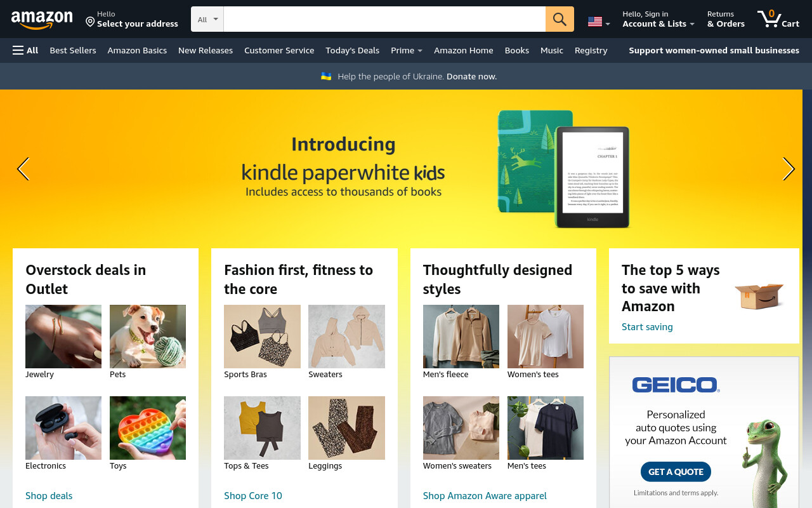The height and width of the screenshot is (508, 812).
Task: Go to the previous banner slide arrow
Action: point(23,169)
